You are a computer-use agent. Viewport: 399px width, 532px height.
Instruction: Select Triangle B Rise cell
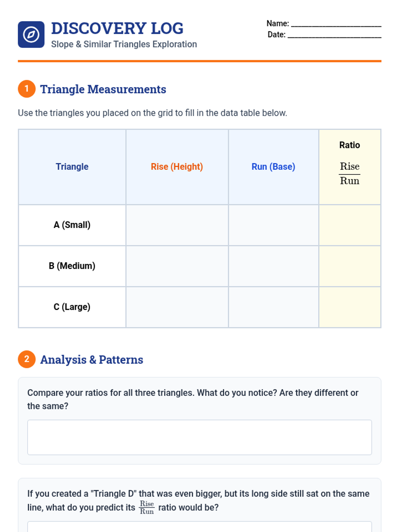177,266
